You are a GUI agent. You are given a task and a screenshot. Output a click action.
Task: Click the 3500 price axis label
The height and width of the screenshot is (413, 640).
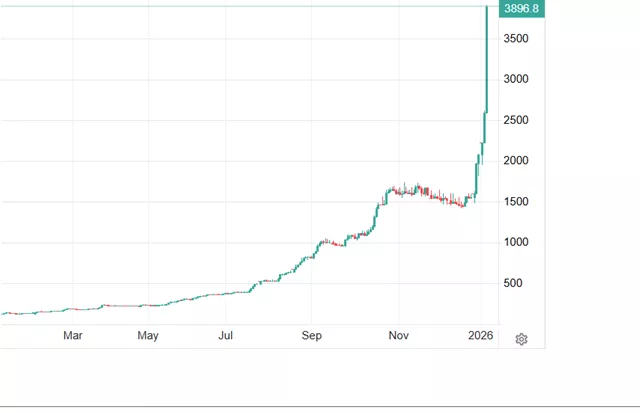pyautogui.click(x=518, y=38)
